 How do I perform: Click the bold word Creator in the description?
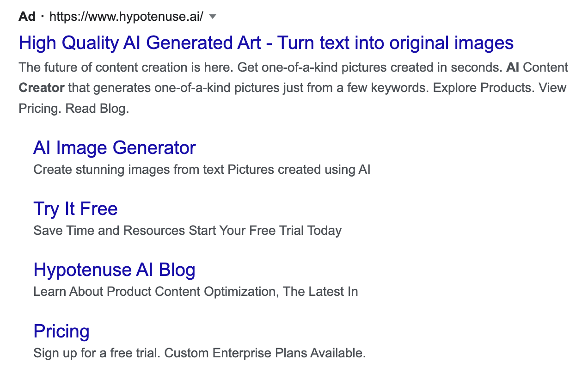click(x=42, y=88)
